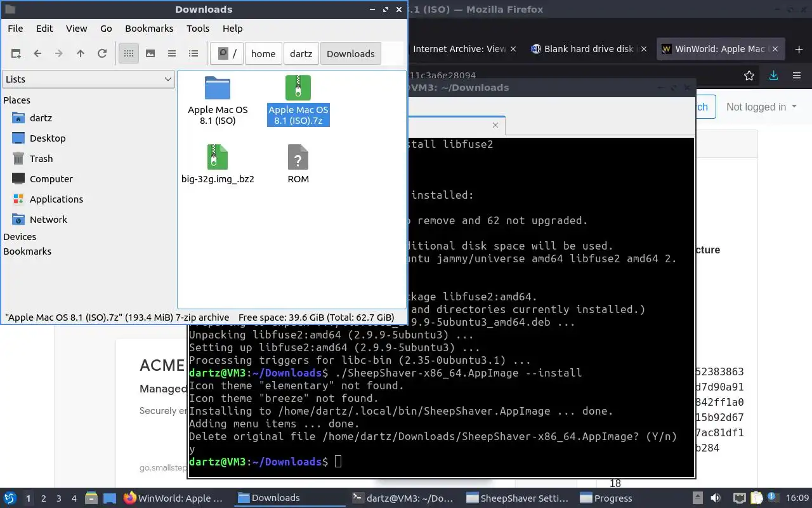Go to home path button
The image size is (812, 508).
pyautogui.click(x=263, y=53)
